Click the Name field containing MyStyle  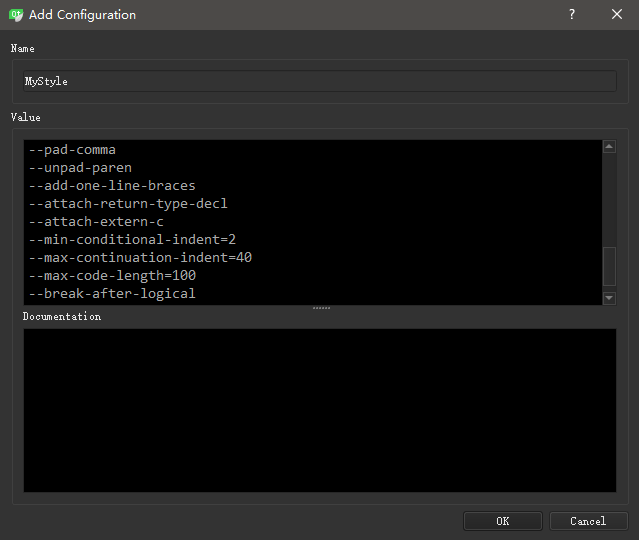pyautogui.click(x=320, y=81)
